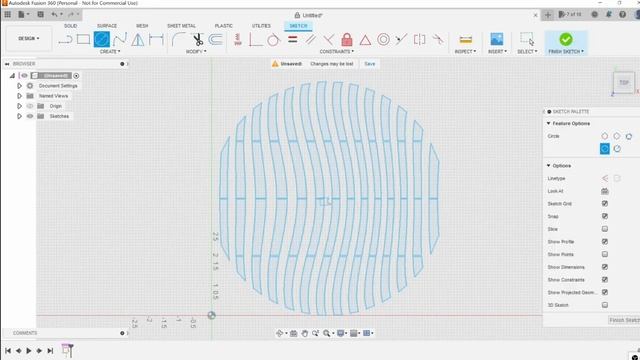This screenshot has height=360, width=640.
Task: Click the Measure ruler icon
Action: (466, 40)
